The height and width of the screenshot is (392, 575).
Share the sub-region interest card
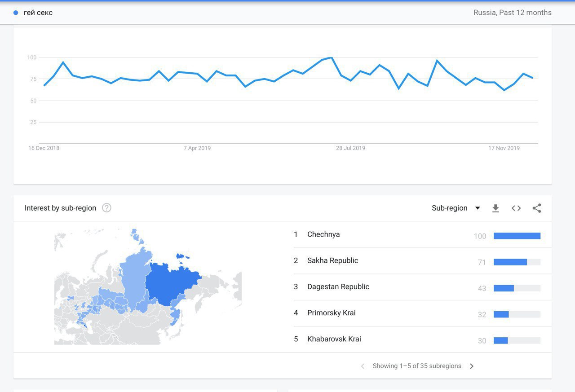click(537, 208)
